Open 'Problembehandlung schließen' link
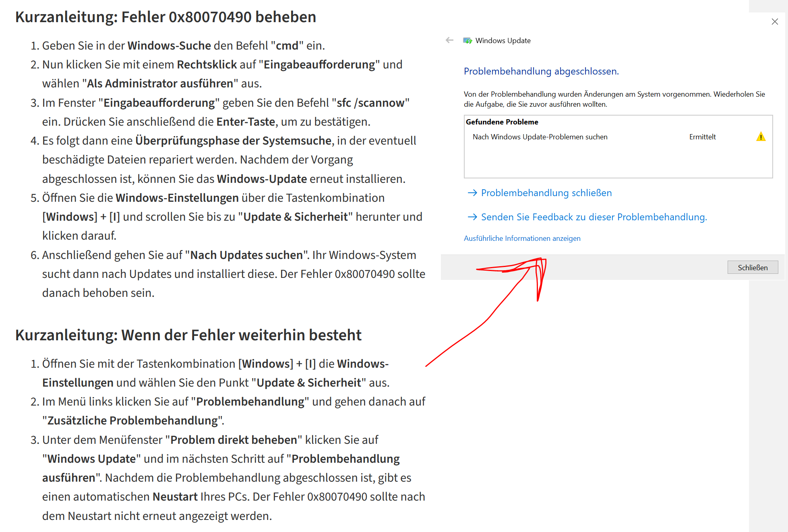This screenshot has height=532, width=788. [x=546, y=193]
